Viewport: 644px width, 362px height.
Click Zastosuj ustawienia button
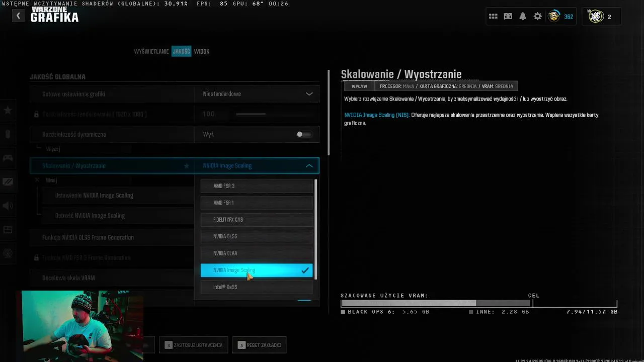(194, 345)
